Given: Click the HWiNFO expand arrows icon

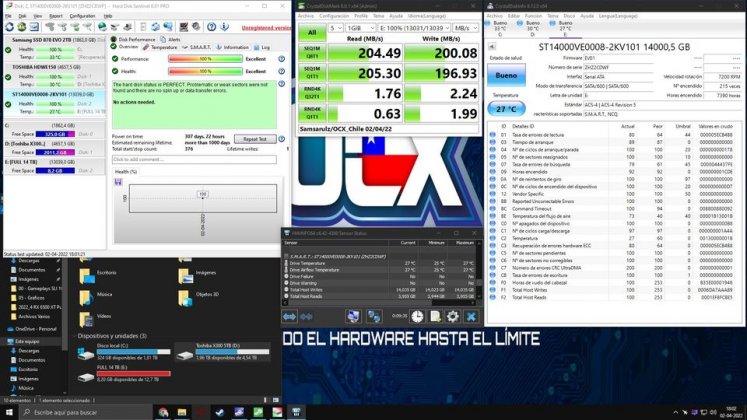Looking at the screenshot, I should (x=289, y=316).
